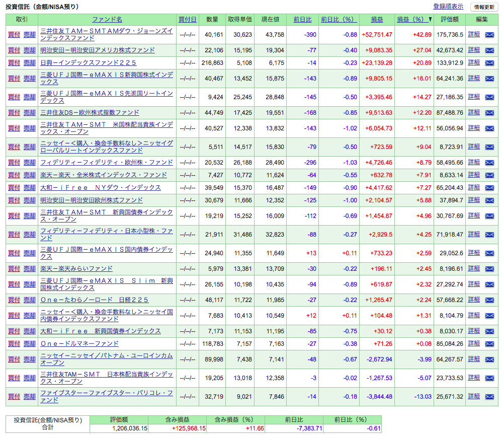
Task: Click mail icon for たわらノーロード 日経225 row
Action: click(x=489, y=300)
